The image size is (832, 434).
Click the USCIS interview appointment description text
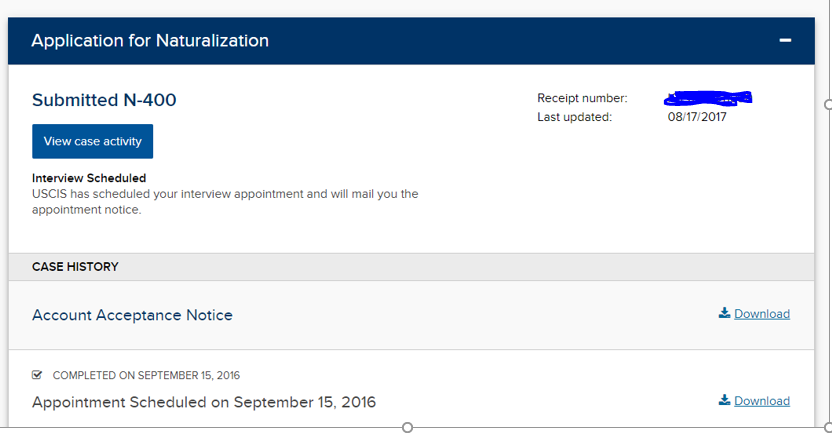[x=225, y=202]
